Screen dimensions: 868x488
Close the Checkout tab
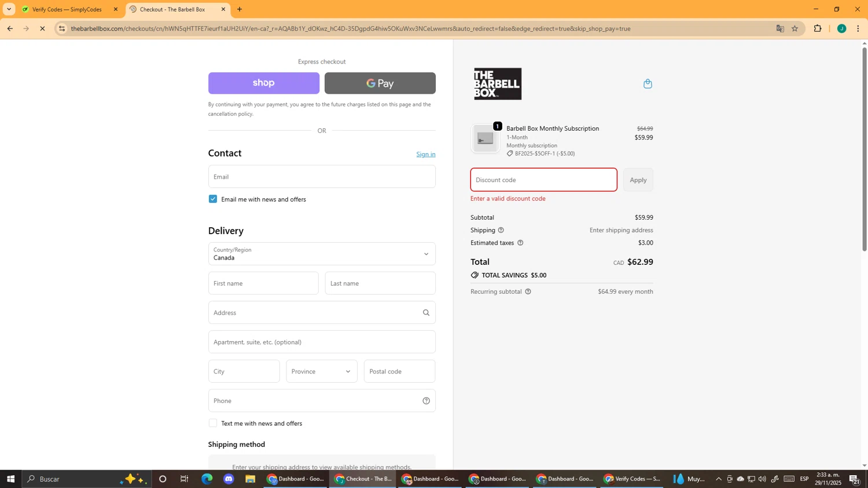[x=223, y=9]
